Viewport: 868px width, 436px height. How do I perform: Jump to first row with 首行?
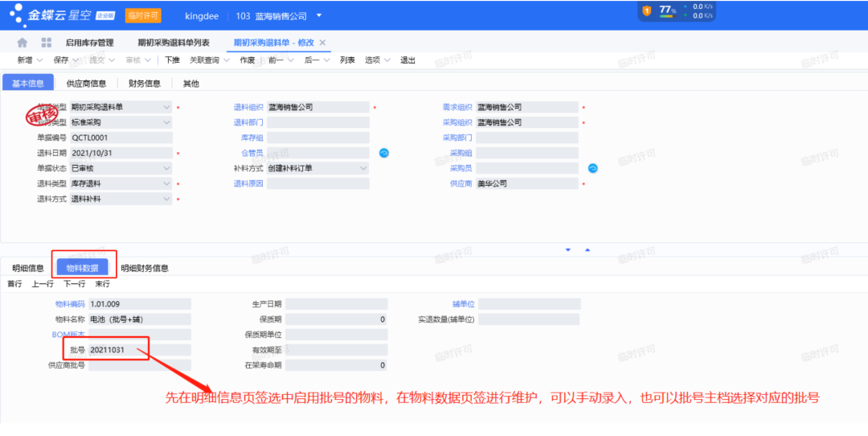[x=14, y=284]
